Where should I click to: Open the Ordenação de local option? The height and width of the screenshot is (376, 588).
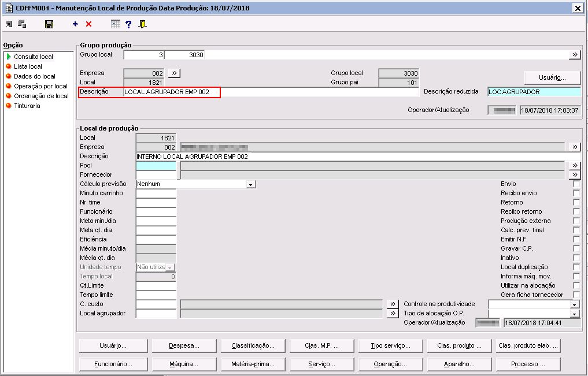coord(41,96)
